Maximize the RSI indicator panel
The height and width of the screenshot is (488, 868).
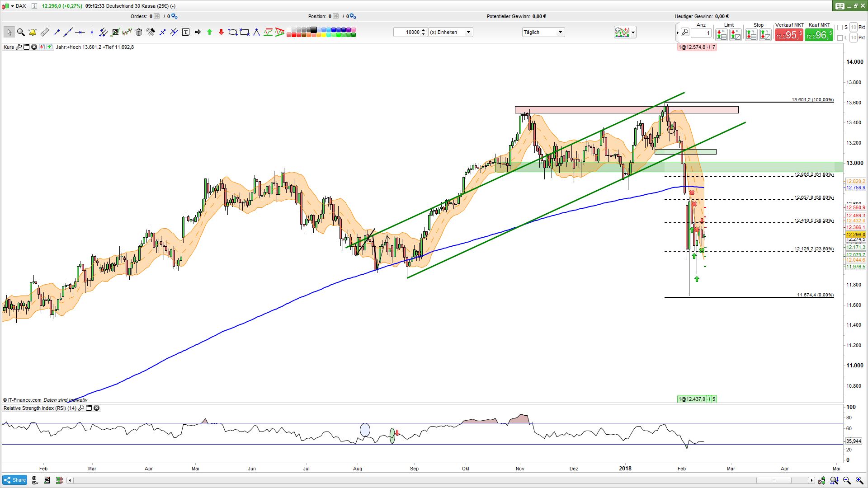point(89,408)
